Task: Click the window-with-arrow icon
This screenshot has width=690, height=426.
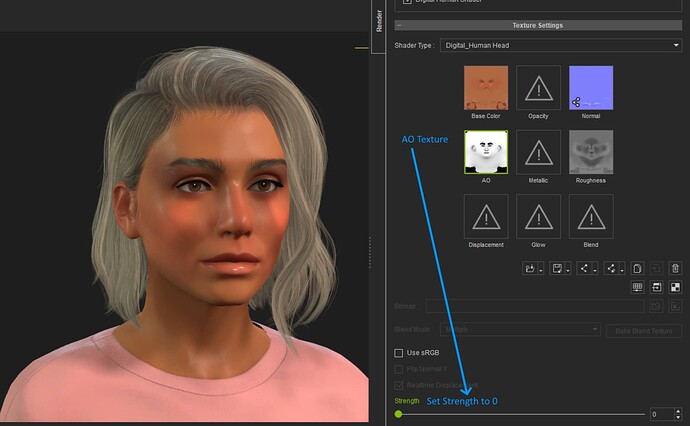Action: (656, 287)
